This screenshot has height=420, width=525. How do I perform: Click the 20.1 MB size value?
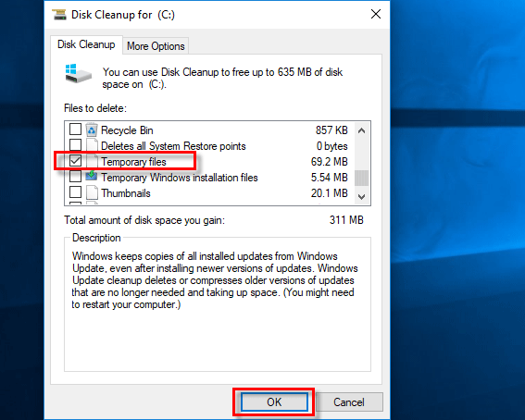pyautogui.click(x=329, y=193)
